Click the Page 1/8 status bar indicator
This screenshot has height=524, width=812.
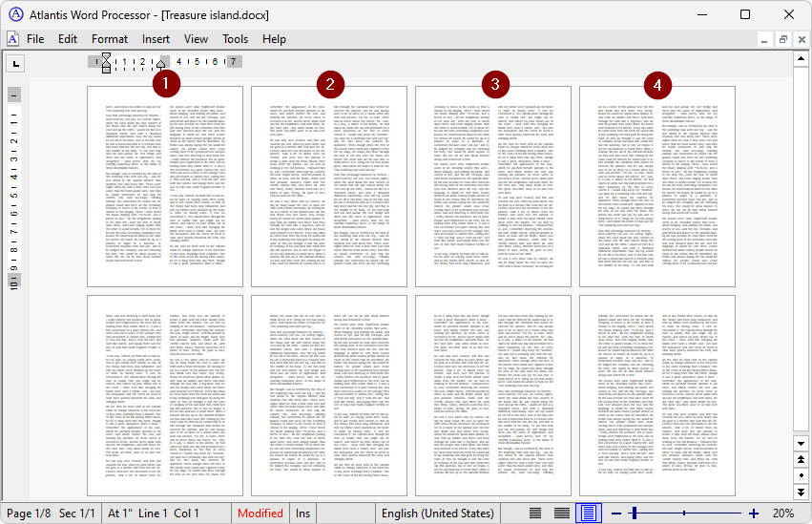click(29, 514)
